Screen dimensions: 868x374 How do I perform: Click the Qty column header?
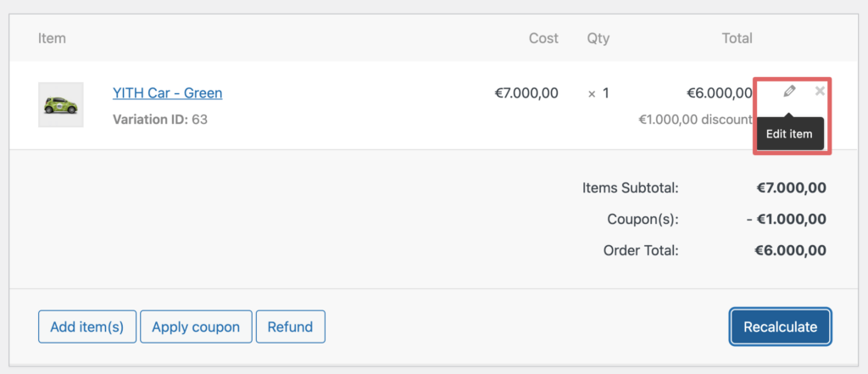coord(598,38)
